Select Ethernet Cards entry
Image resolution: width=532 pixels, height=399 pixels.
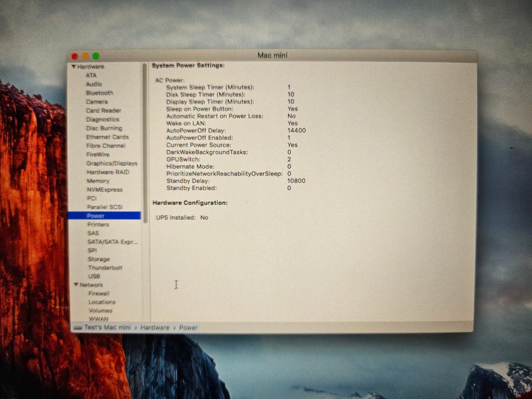click(108, 137)
